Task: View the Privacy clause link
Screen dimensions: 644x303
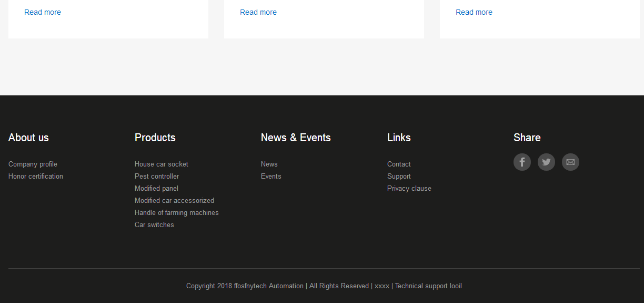Action: (x=409, y=189)
